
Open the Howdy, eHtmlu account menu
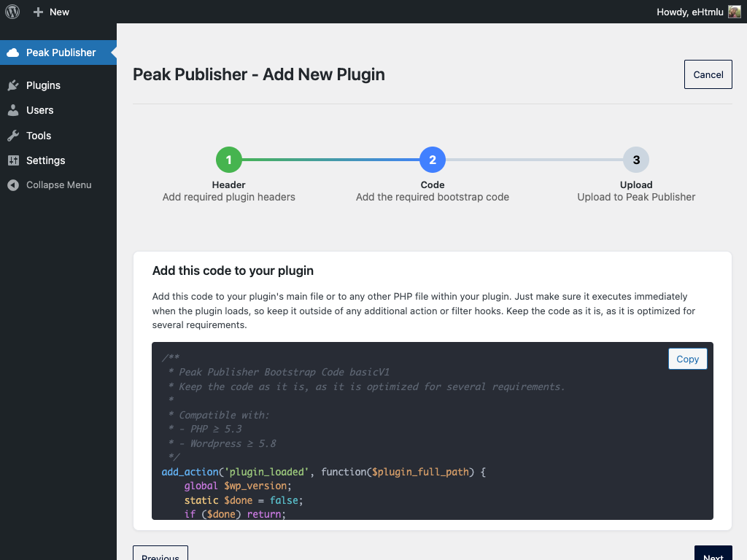(x=690, y=12)
